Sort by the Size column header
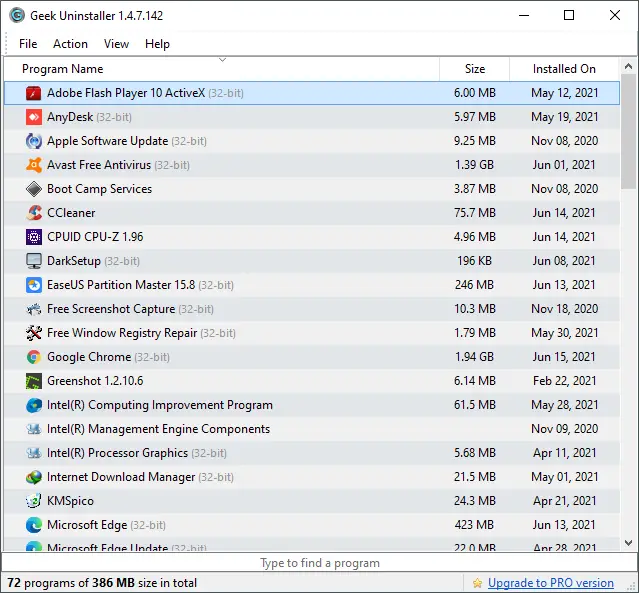This screenshot has height=593, width=639. coord(474,69)
